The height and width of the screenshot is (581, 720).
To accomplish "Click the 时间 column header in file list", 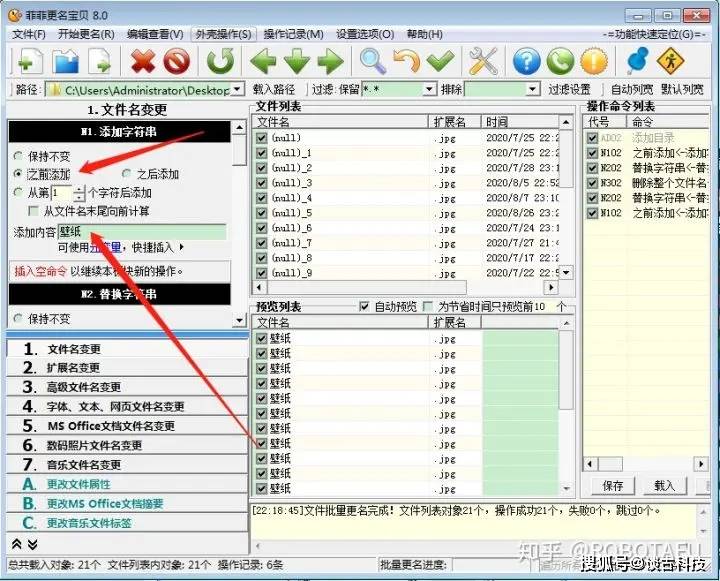I will [520, 122].
